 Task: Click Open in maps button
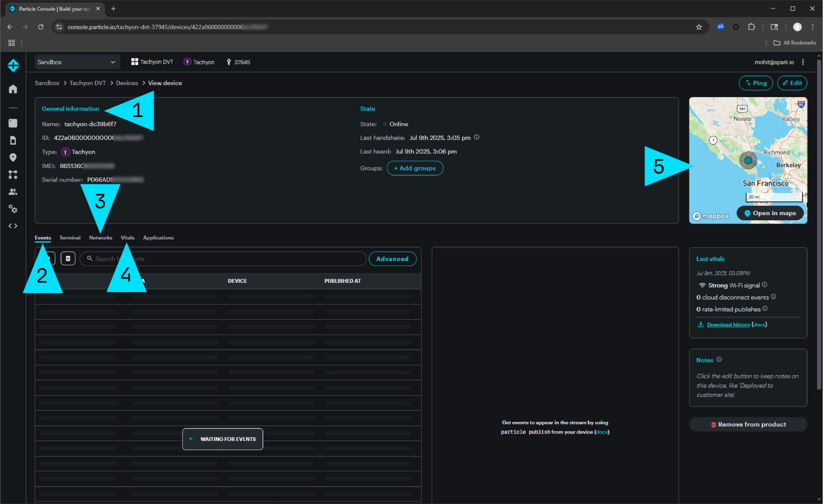(770, 213)
